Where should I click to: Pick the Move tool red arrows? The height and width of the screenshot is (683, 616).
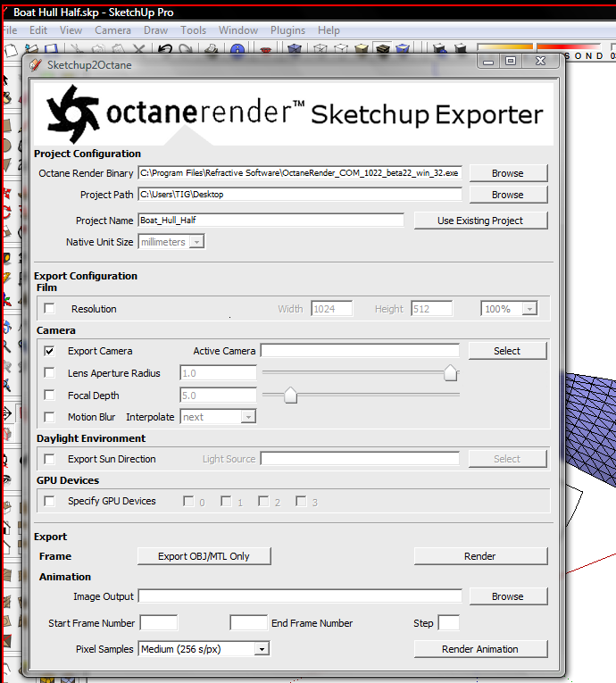point(7,194)
